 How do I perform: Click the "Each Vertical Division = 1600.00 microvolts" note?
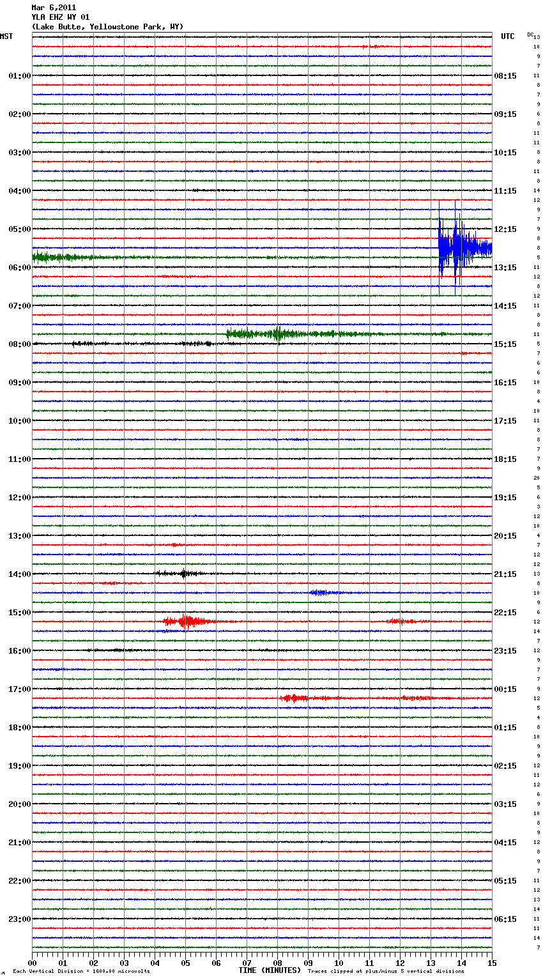click(x=81, y=972)
